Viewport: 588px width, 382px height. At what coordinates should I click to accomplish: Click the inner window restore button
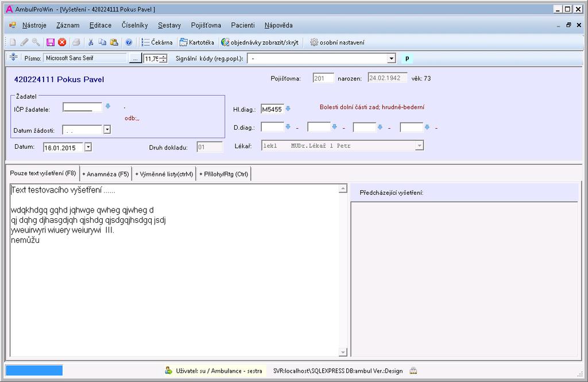[x=568, y=25]
